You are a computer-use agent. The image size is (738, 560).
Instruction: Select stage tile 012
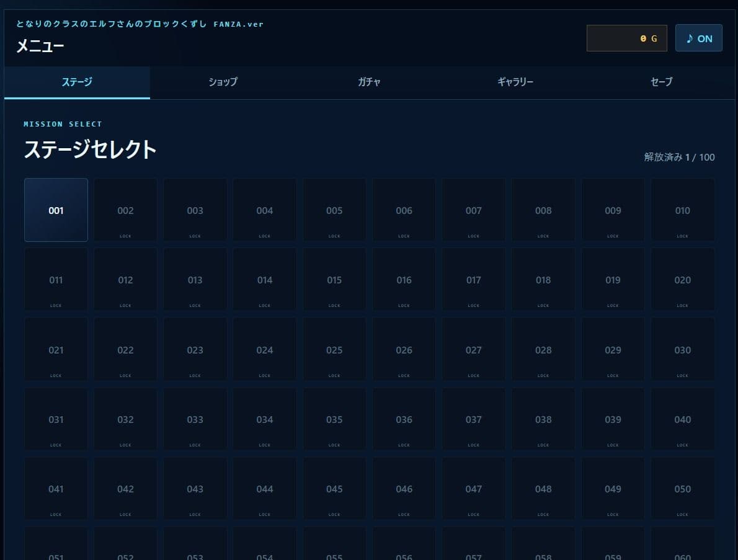126,280
